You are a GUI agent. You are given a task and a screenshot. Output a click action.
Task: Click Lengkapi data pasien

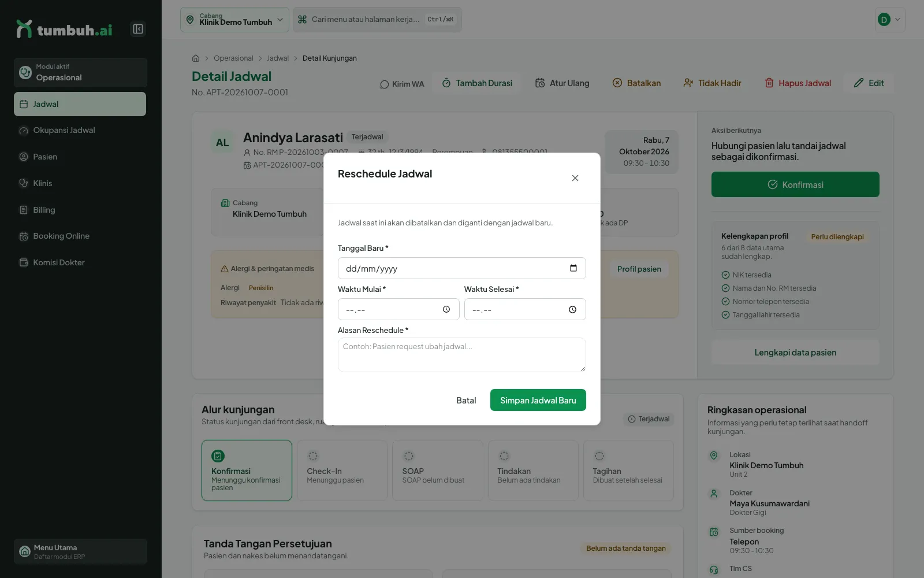pos(795,353)
